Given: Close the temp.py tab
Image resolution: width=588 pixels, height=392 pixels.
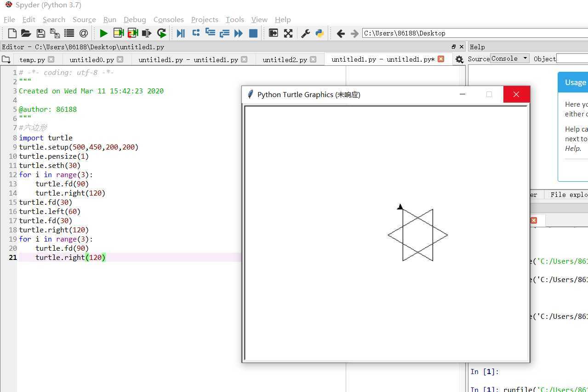Looking at the screenshot, I should tap(51, 59).
